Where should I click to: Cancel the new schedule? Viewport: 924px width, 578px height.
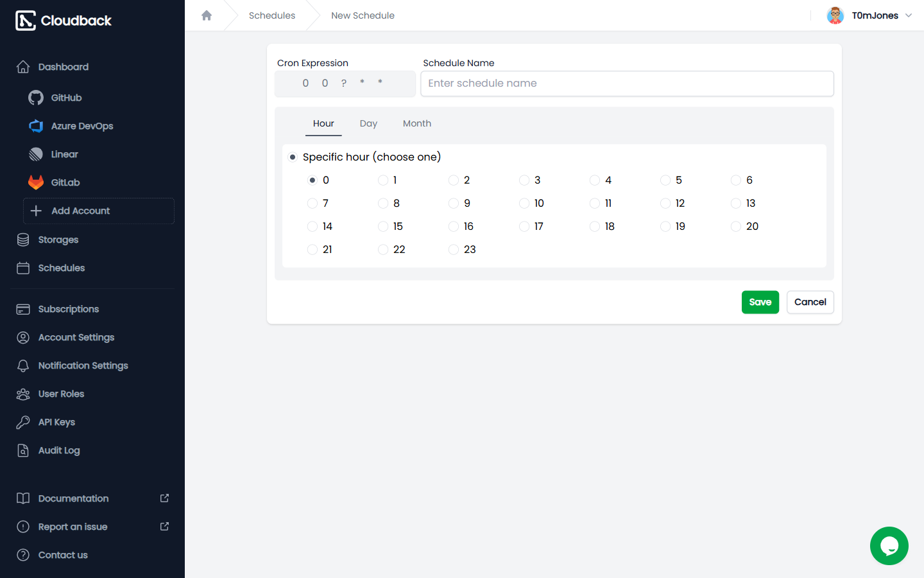[x=810, y=302]
